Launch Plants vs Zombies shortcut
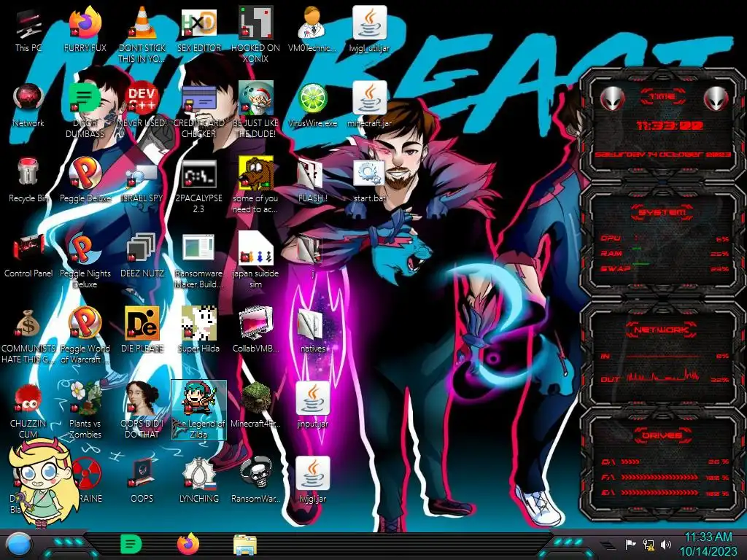This screenshot has height=560, width=747. coord(85,411)
